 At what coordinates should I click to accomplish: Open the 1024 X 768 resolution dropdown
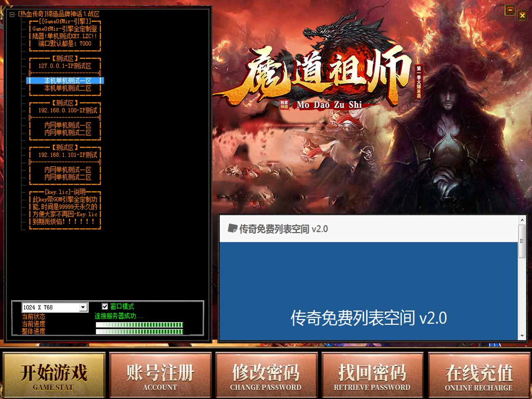coord(83,307)
